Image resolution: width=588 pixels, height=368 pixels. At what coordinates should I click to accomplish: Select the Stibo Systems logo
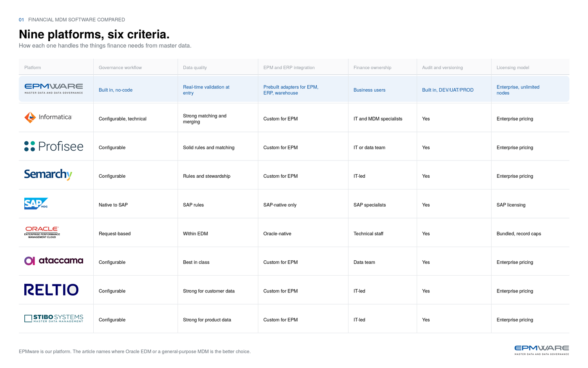(54, 318)
